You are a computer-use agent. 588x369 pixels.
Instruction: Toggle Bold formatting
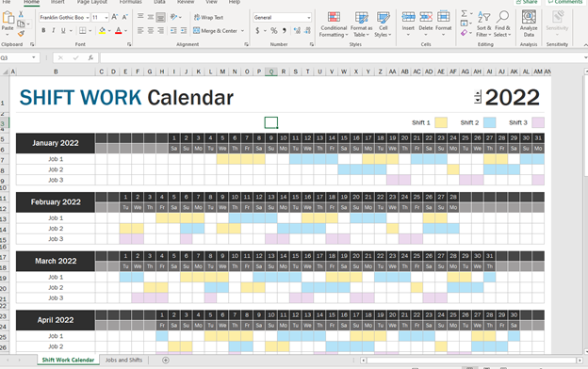[x=43, y=31]
